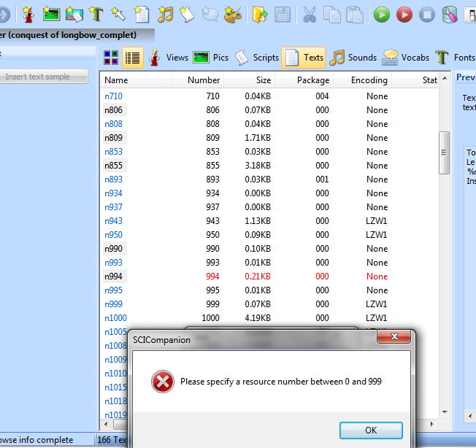
Task: Open the Vocabs resource tab
Action: pos(406,58)
